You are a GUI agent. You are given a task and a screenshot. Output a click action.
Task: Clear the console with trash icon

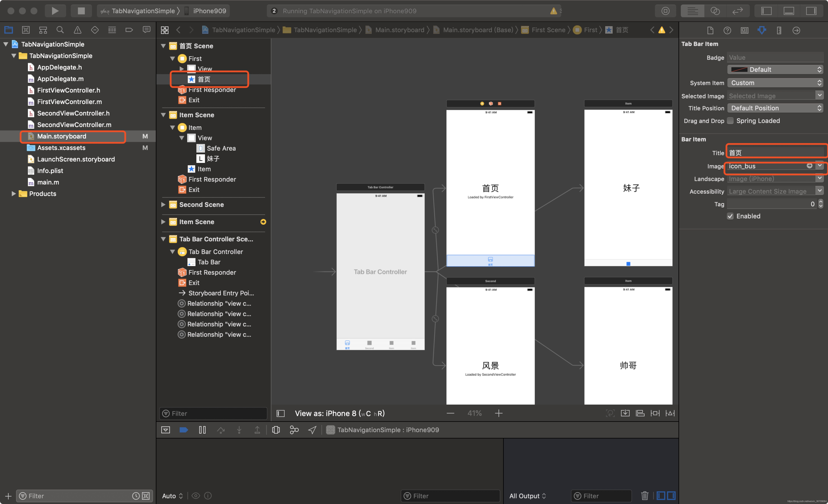(x=645, y=496)
